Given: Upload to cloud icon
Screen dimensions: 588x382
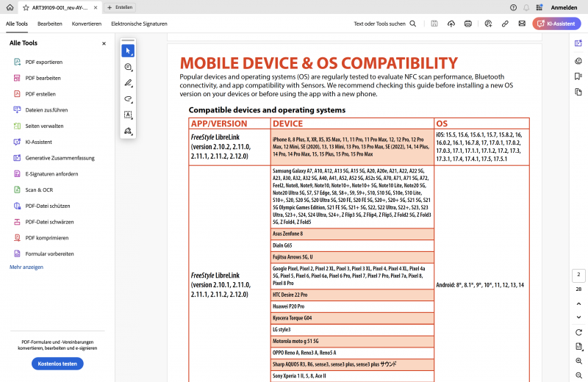Looking at the screenshot, I should pos(451,24).
